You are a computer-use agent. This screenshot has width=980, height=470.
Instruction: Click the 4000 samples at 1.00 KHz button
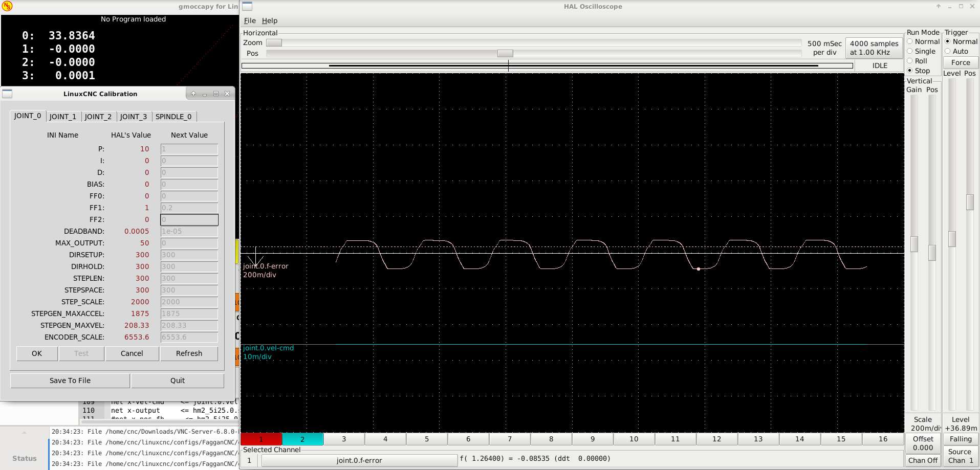tap(874, 48)
